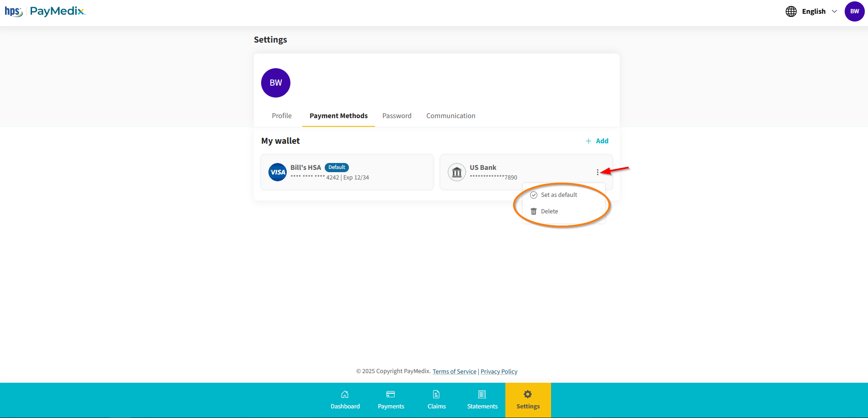This screenshot has width=868, height=418.
Task: Go to the Communication tab
Action: pos(450,116)
